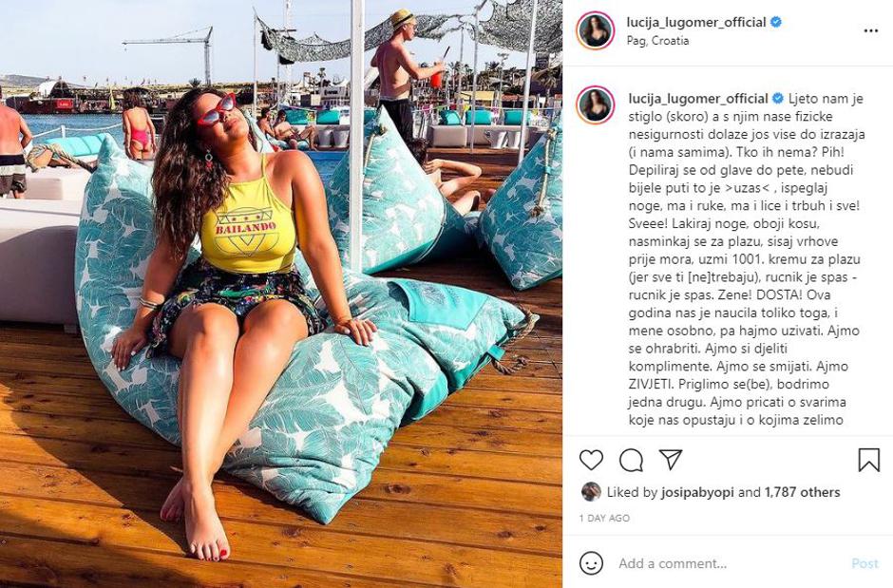The image size is (893, 588).
Task: Save the post with the bookmark icon
Action: pyautogui.click(x=868, y=460)
